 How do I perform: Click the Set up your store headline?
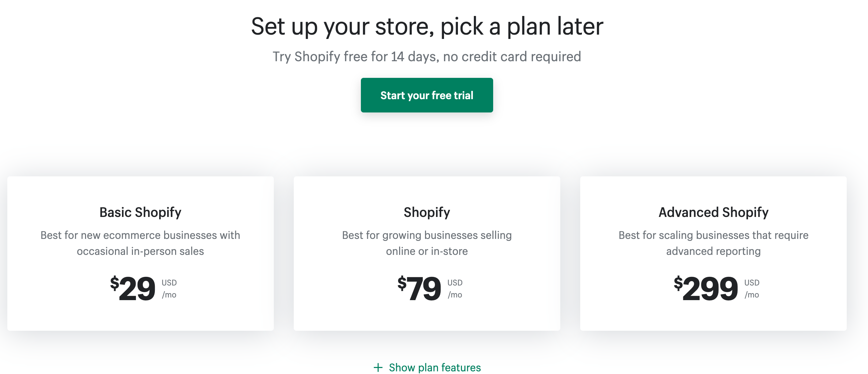(x=427, y=26)
